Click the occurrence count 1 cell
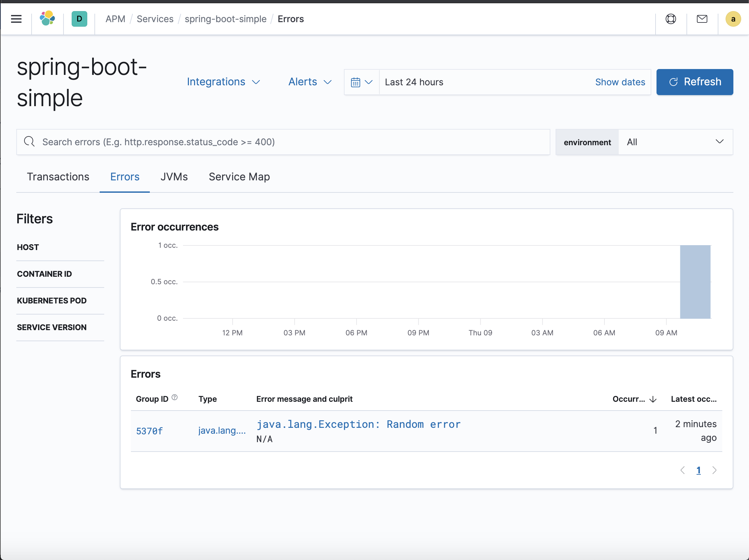The height and width of the screenshot is (560, 749). click(x=655, y=431)
